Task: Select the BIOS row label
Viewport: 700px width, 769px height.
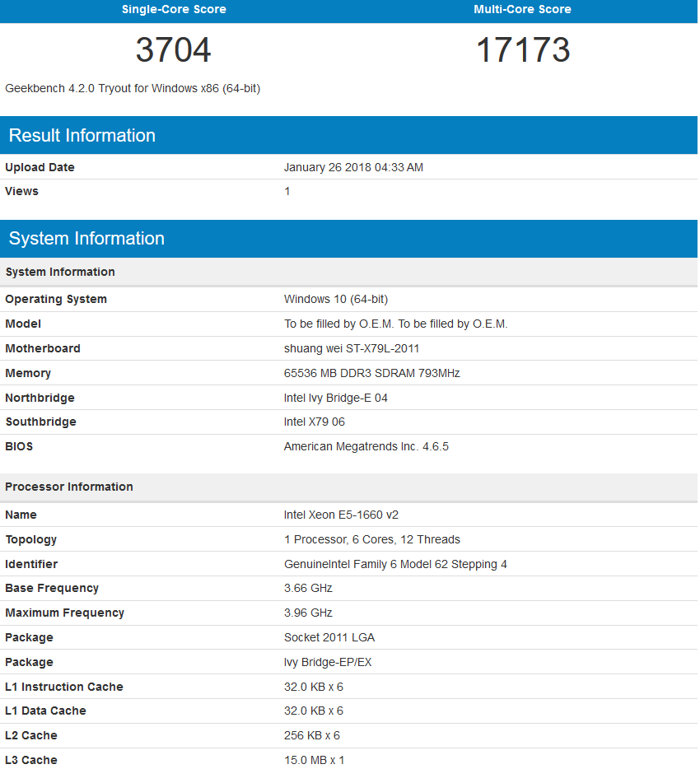Action: pyautogui.click(x=19, y=446)
